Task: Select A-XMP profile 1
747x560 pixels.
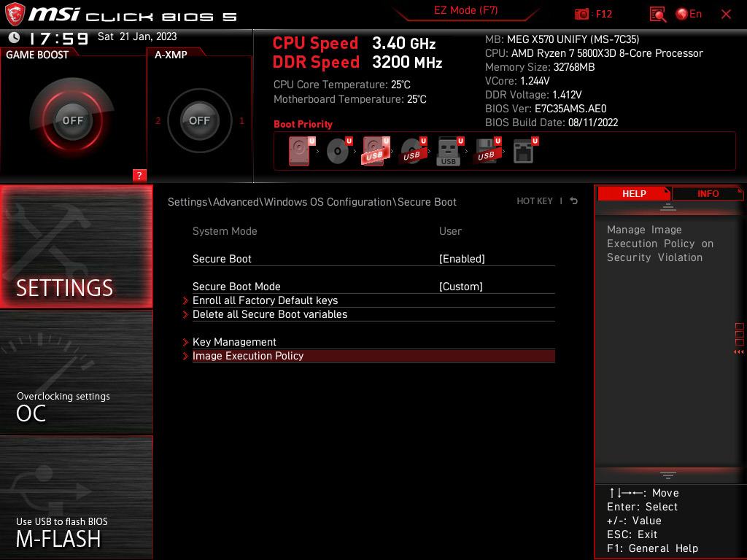Action: click(241, 121)
